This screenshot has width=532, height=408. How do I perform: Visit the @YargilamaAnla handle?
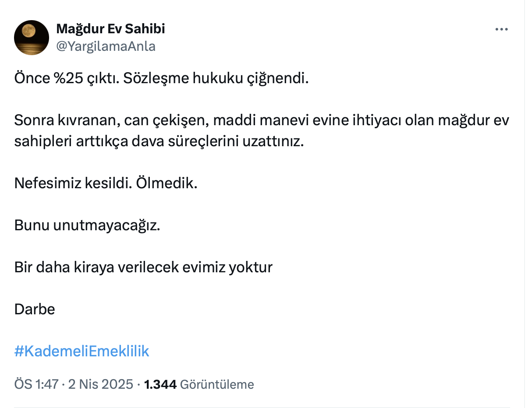[106, 46]
